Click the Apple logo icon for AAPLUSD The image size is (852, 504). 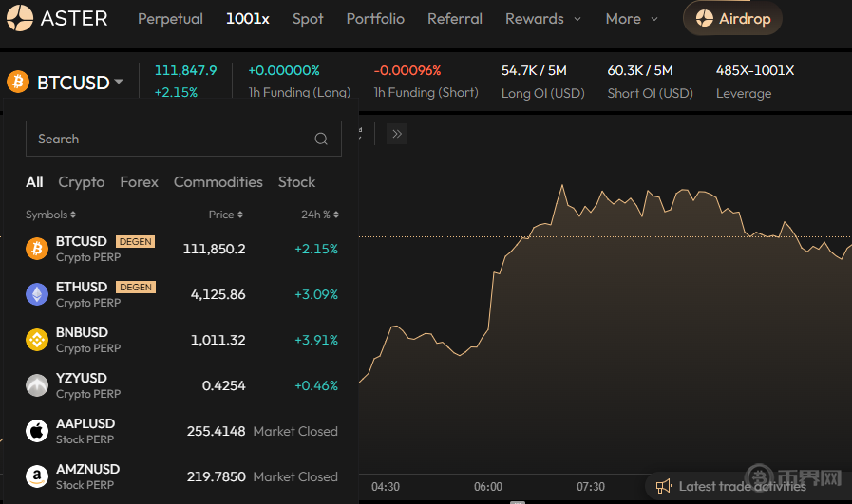point(37,431)
